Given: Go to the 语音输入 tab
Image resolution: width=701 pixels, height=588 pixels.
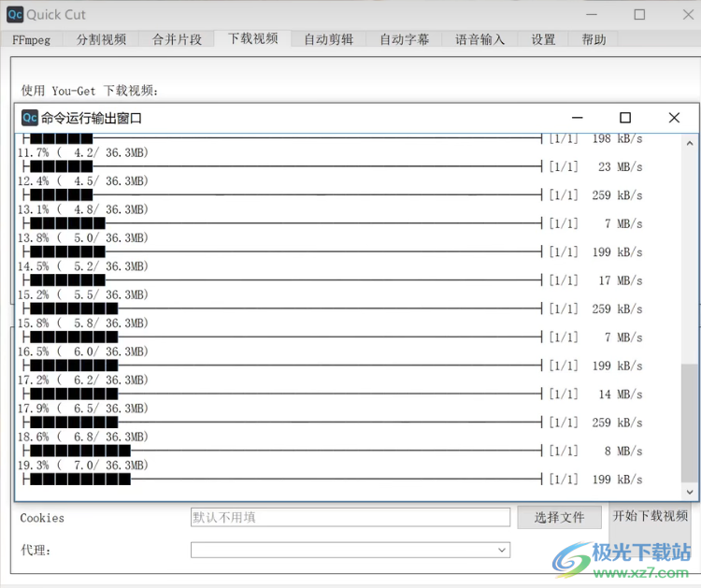Looking at the screenshot, I should (479, 39).
